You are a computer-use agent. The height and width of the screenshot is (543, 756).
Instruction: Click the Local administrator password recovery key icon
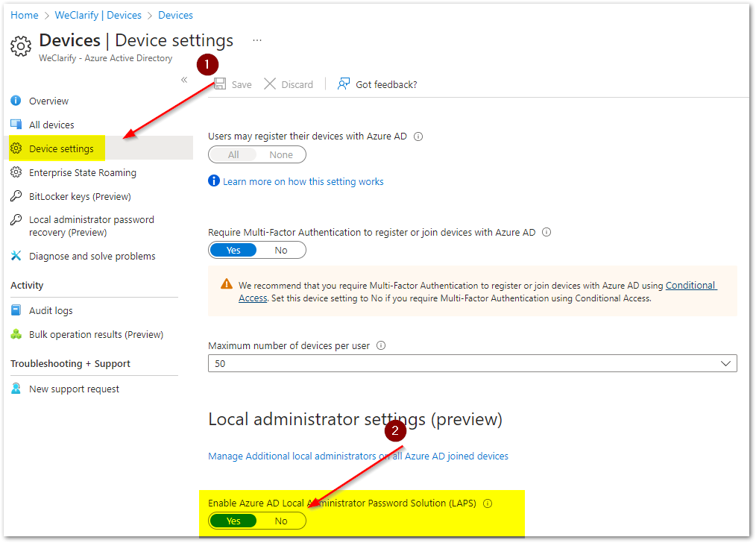(16, 219)
